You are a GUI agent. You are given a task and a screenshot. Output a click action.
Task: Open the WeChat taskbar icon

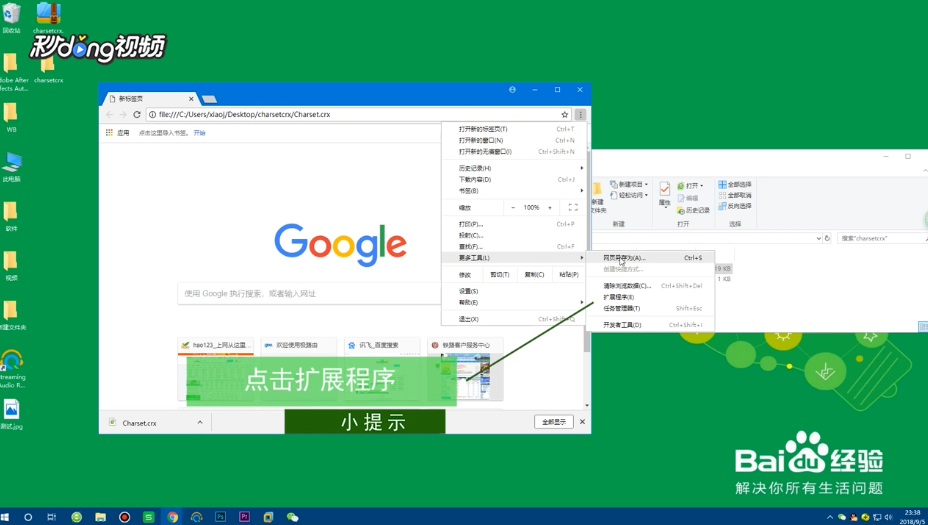[292, 517]
